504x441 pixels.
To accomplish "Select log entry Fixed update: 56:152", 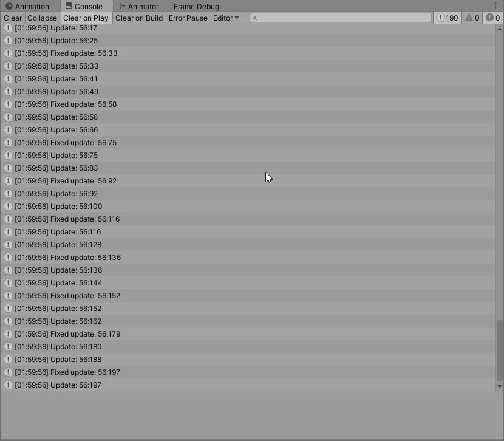I will [x=248, y=296].
